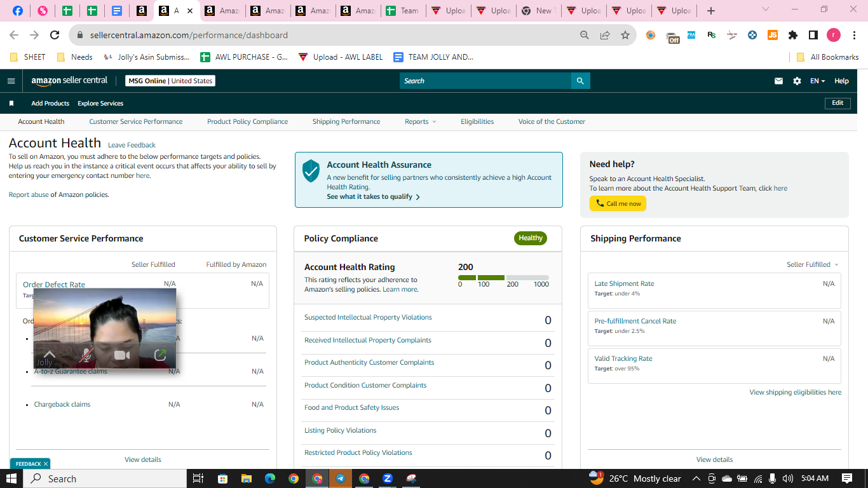
Task: Switch to Product Policy Compliance tab
Action: coord(247,121)
